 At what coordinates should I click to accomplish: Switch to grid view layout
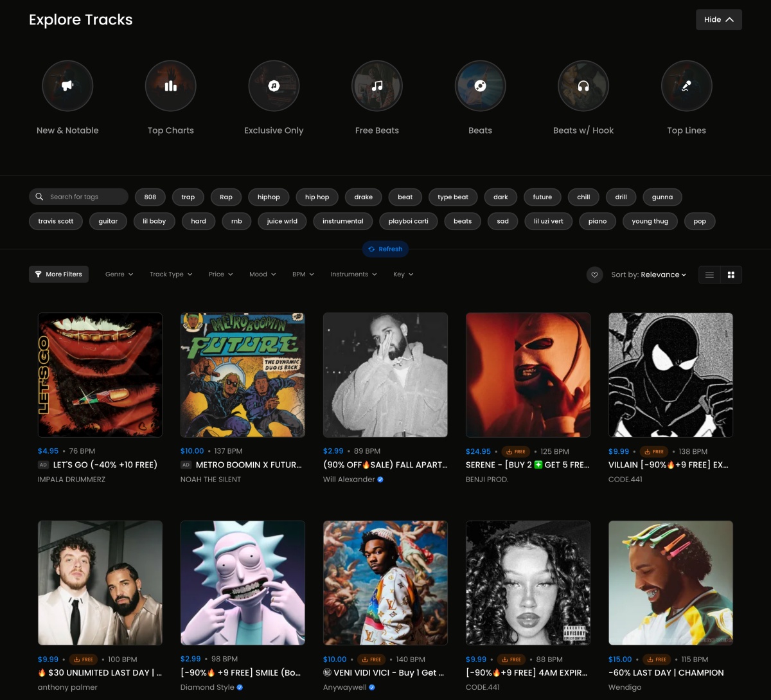click(x=731, y=274)
